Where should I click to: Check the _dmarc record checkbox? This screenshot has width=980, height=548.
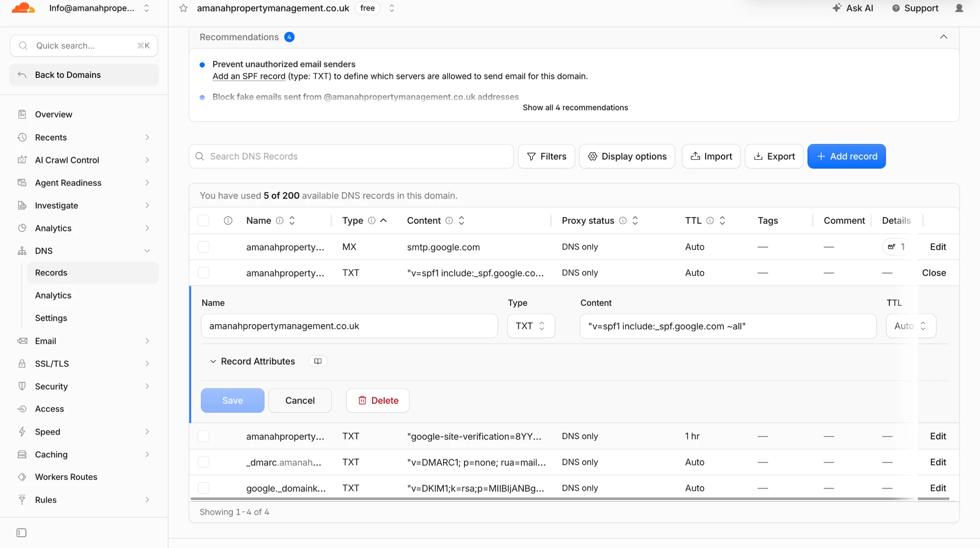(203, 462)
